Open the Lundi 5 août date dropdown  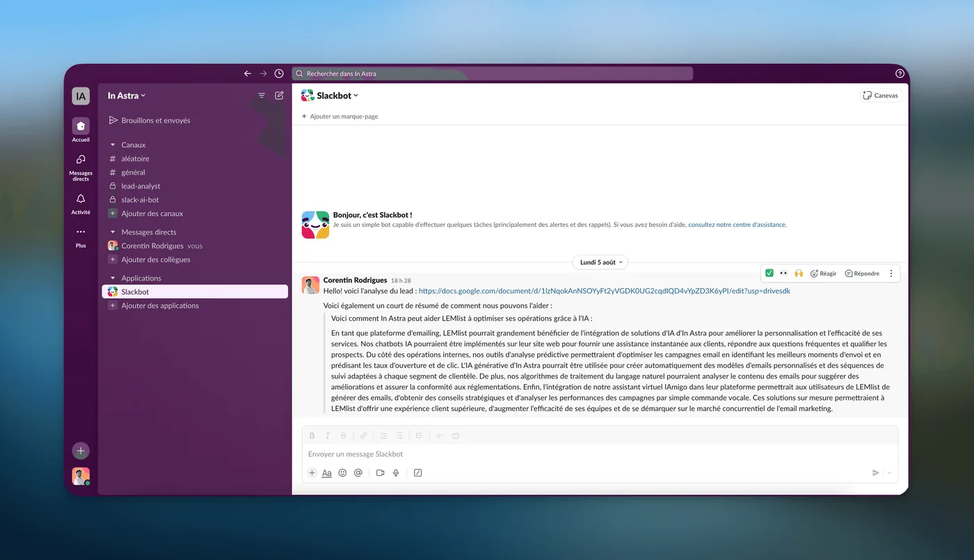tap(600, 262)
